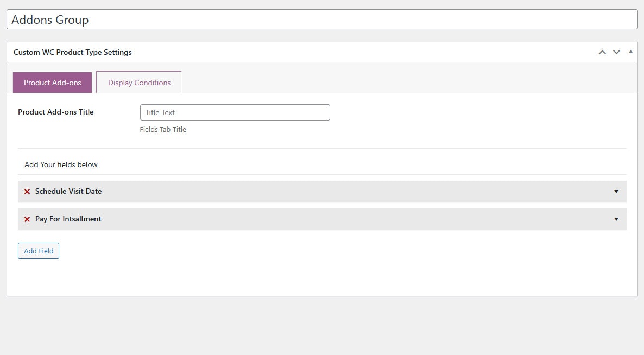Collapse the Custom WC Product Type Settings panel

click(x=630, y=52)
